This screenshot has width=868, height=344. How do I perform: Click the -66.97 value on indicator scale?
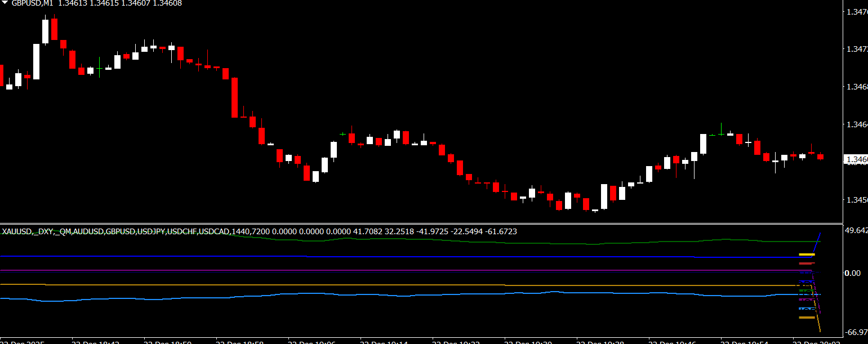click(856, 333)
